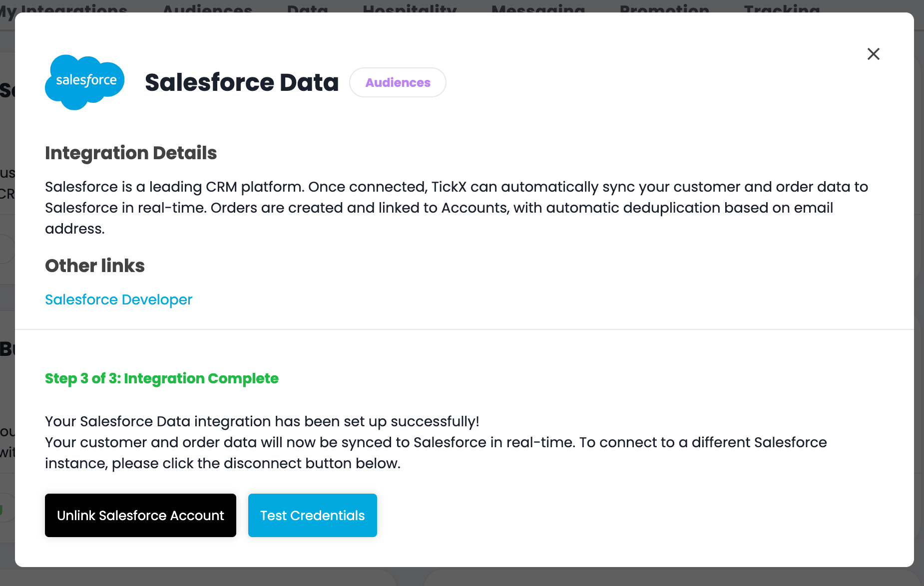The image size is (924, 586).
Task: Open the Salesforce Developer link
Action: click(x=118, y=299)
